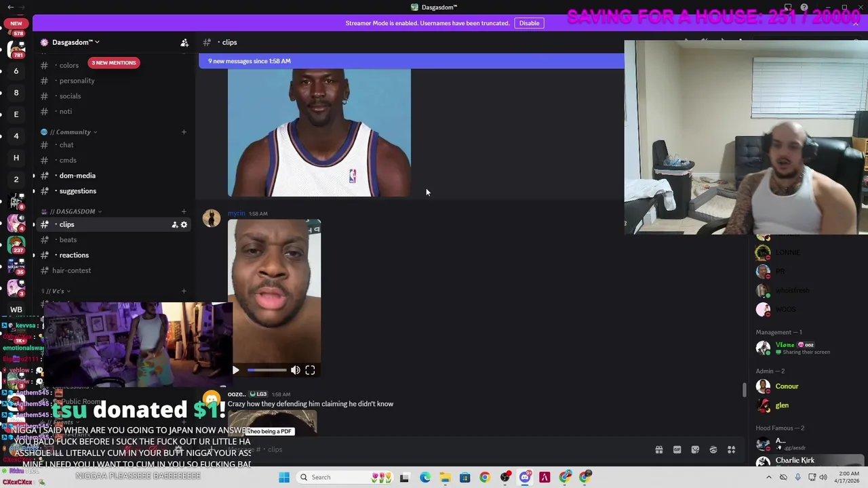Screen dimensions: 868x488
Task: Open the Adobe Acrobat taskbar icon
Action: [545, 477]
